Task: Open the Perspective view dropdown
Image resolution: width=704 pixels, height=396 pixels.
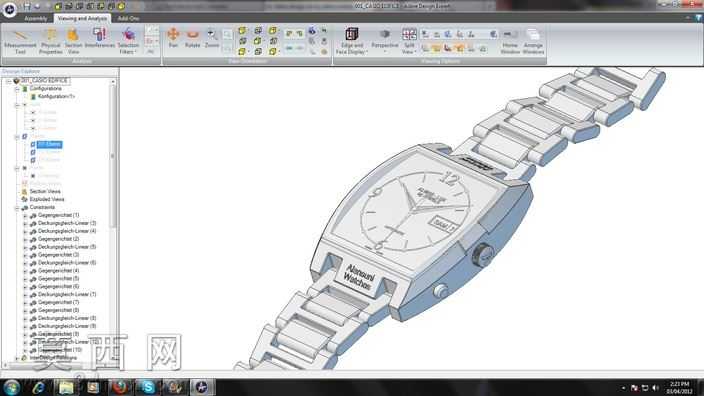Action: pyautogui.click(x=385, y=41)
